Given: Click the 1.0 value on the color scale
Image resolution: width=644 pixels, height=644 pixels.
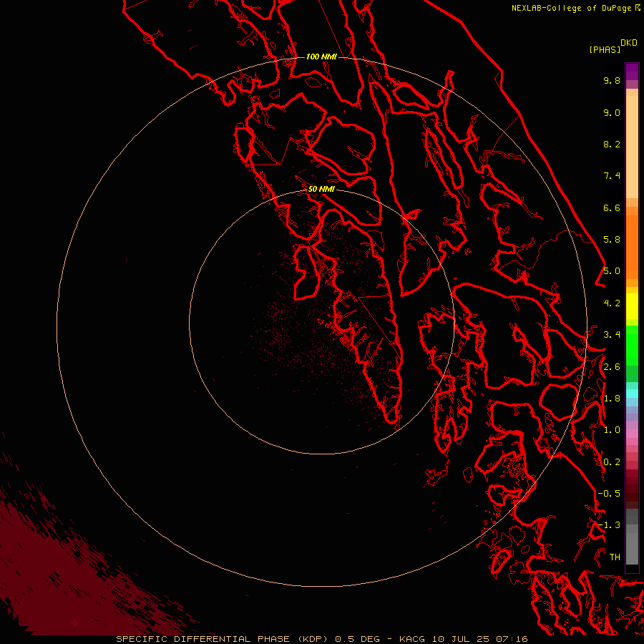Looking at the screenshot, I should point(612,430).
